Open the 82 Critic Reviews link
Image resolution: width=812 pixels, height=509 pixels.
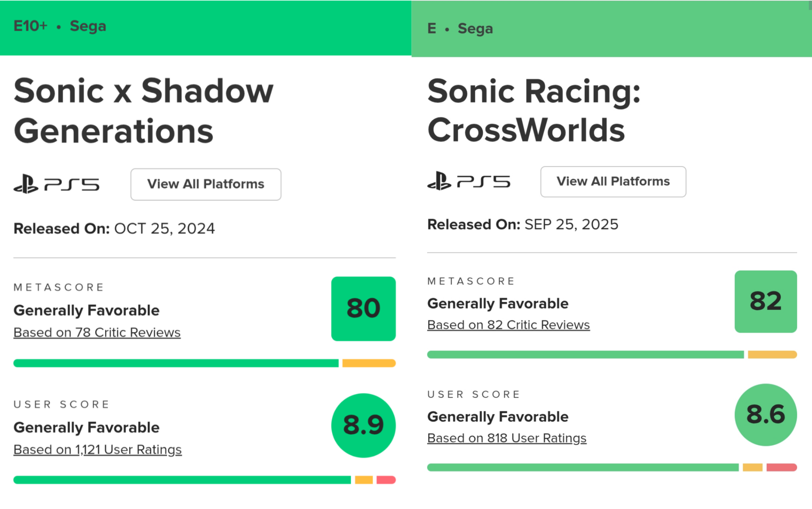click(x=508, y=325)
